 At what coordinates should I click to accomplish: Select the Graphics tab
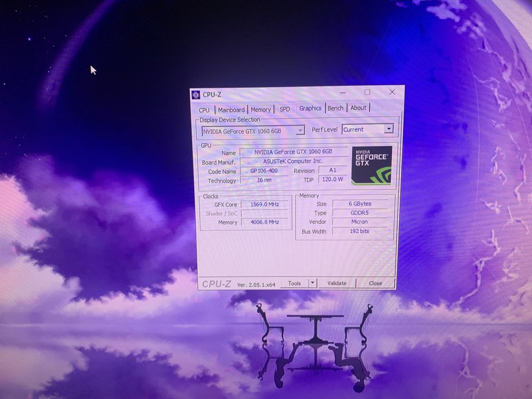(x=310, y=108)
